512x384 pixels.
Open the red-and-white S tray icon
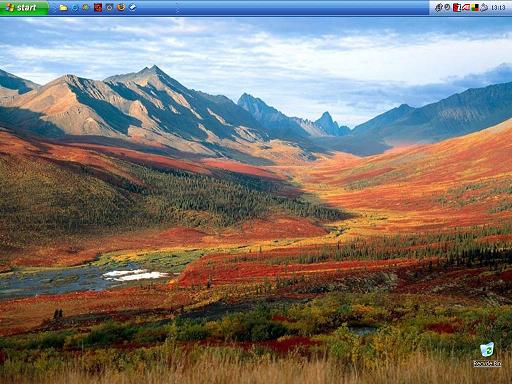[457, 7]
